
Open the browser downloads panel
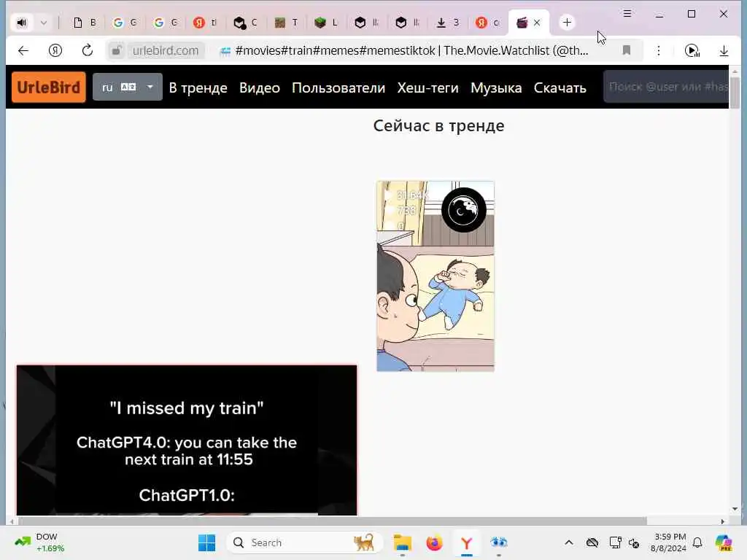pos(724,50)
